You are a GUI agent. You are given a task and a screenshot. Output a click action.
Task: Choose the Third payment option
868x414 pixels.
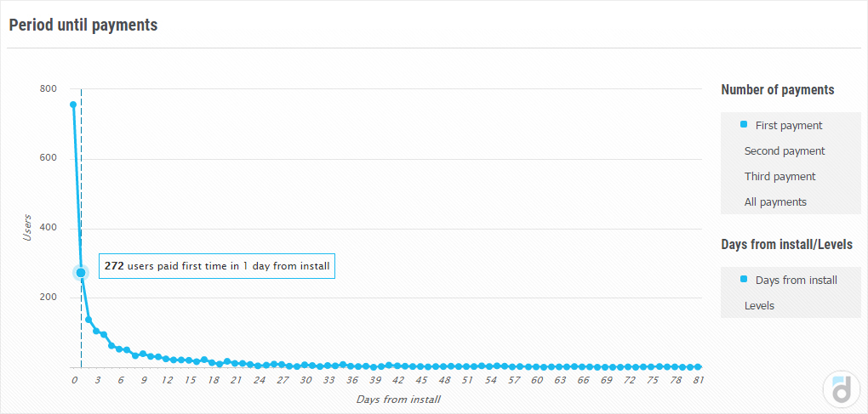(779, 177)
